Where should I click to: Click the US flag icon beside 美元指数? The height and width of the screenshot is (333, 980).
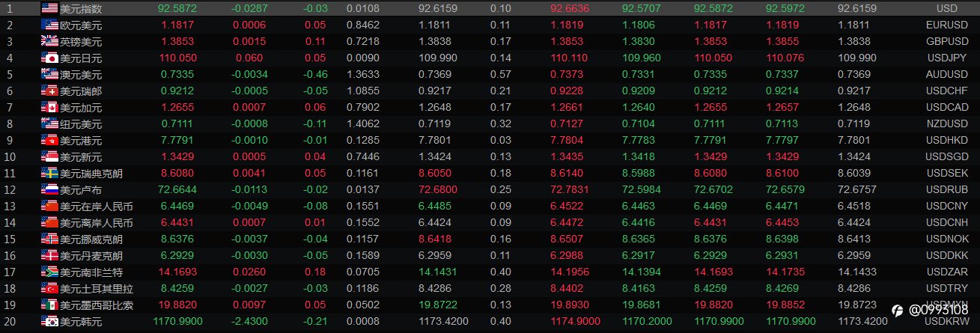pyautogui.click(x=49, y=8)
